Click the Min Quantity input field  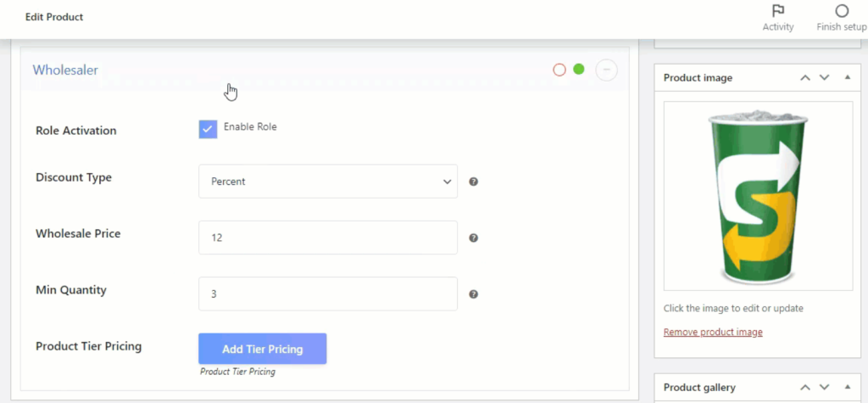click(x=328, y=294)
